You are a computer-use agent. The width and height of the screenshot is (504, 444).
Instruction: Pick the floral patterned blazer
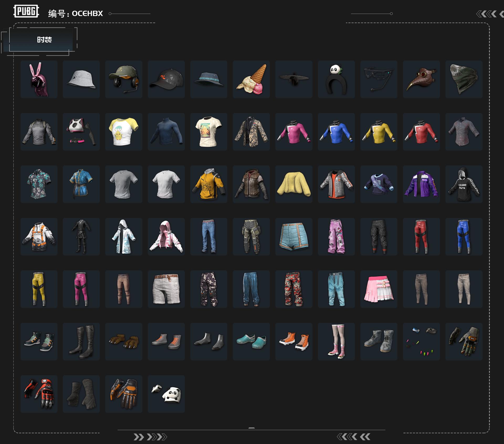point(251,132)
